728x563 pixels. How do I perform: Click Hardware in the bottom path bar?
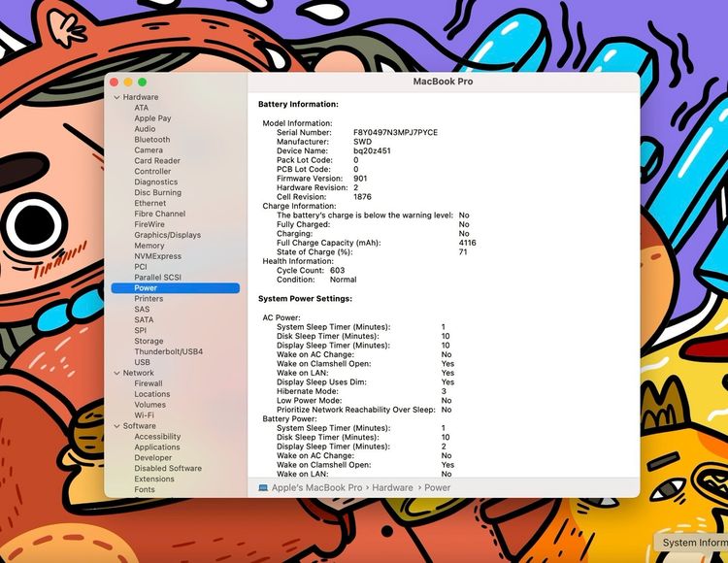click(392, 488)
